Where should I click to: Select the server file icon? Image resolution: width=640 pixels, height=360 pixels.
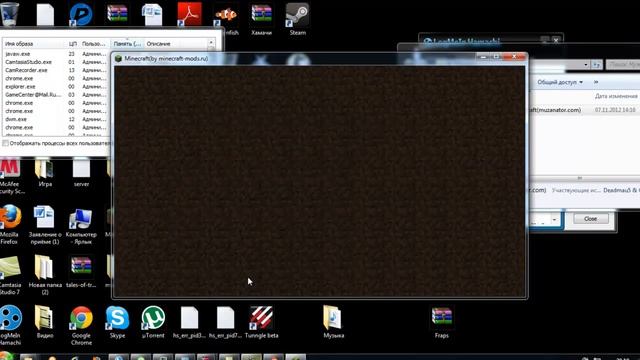(81, 173)
